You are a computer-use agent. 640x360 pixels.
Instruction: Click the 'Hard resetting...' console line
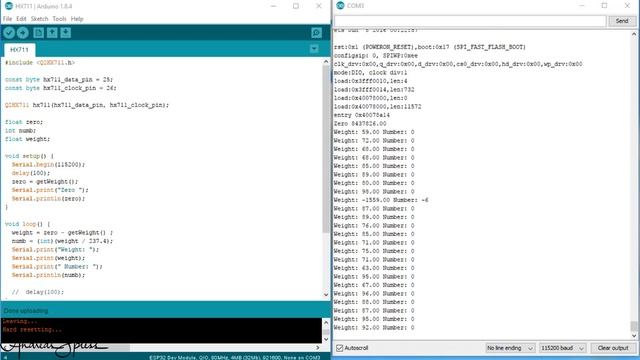pos(32,330)
